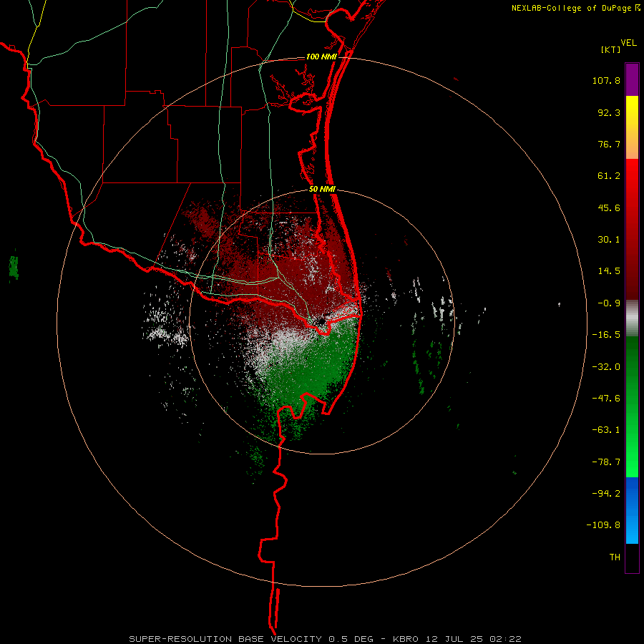Click the 100 NMI range ring label

point(321,57)
